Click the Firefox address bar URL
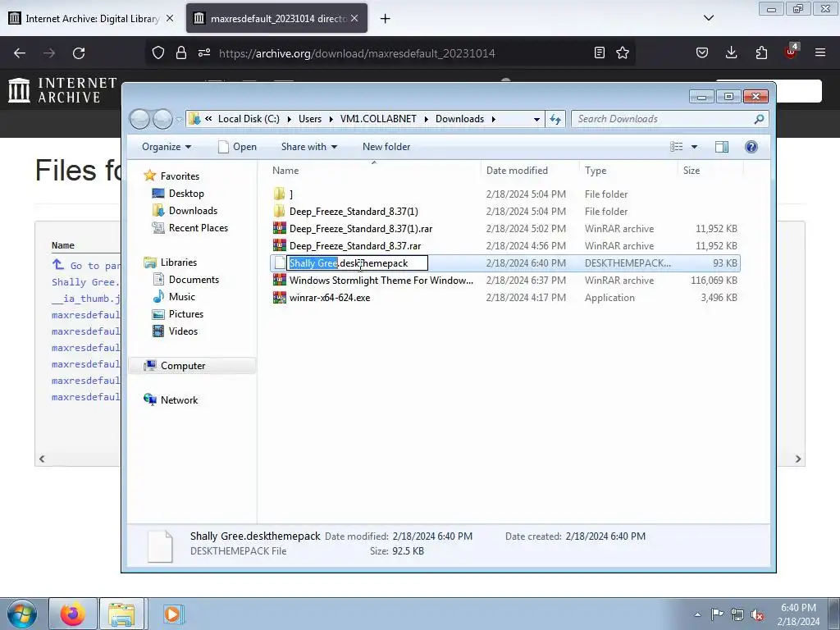 tap(357, 53)
